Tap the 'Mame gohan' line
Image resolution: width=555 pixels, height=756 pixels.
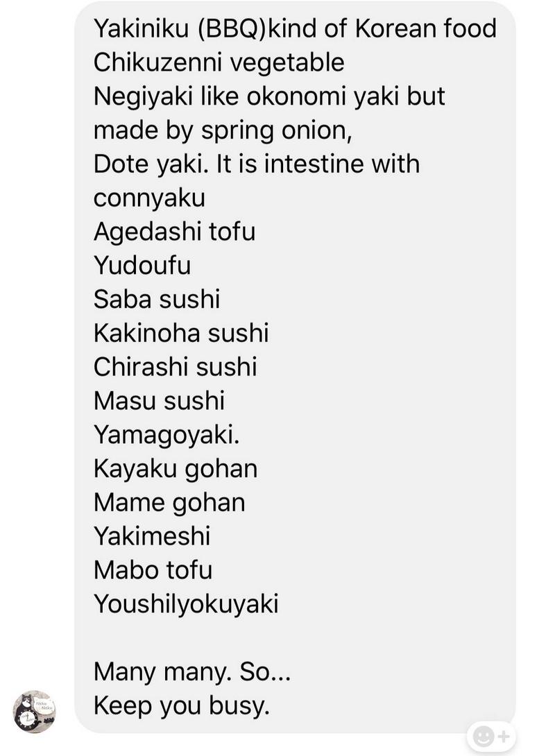[x=169, y=503]
